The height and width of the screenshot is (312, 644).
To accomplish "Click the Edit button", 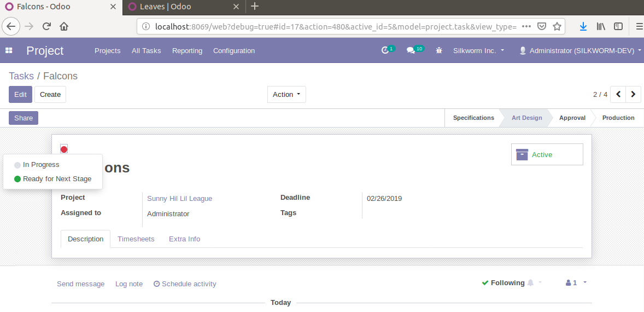I will [x=21, y=94].
